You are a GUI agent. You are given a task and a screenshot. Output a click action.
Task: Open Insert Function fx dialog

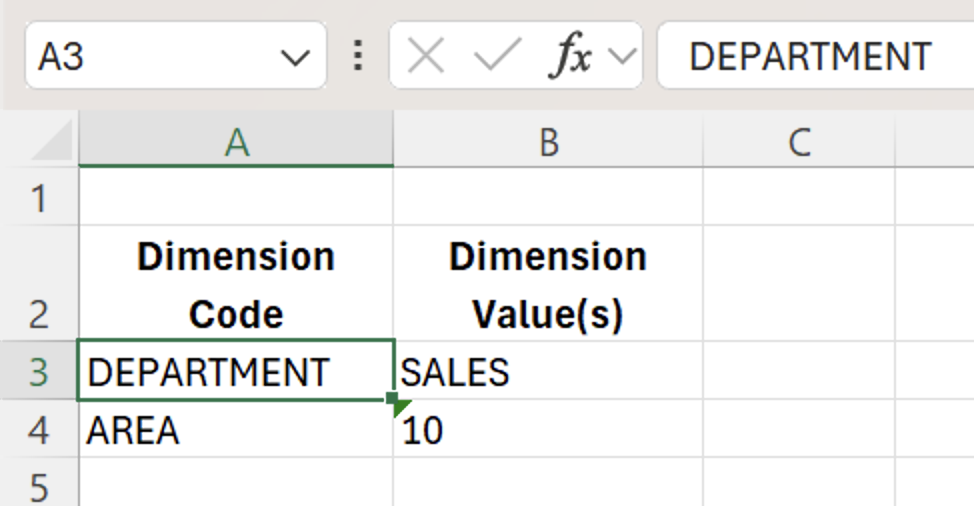[571, 57]
